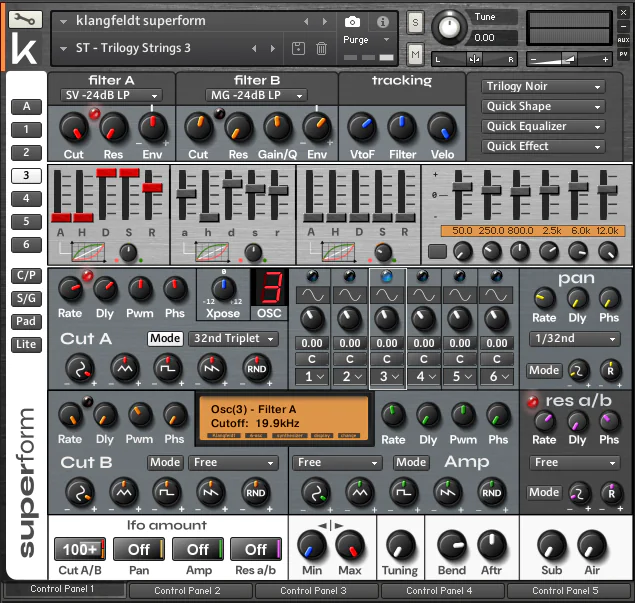Open the S/G page in the sidebar
Screen dimensions: 635x603
coord(26,298)
